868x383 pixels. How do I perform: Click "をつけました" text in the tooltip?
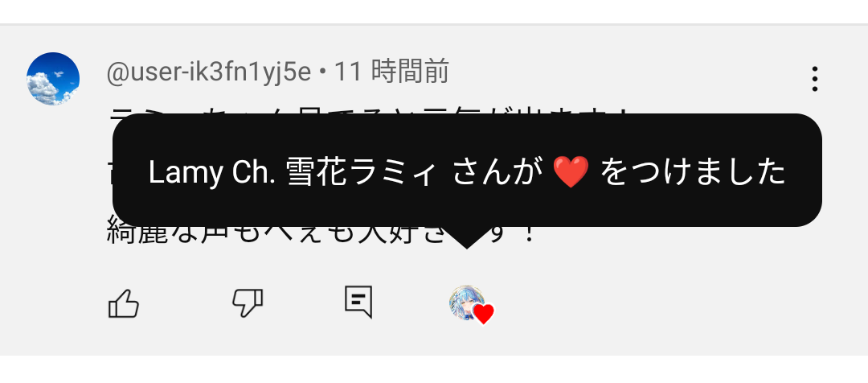pos(693,172)
